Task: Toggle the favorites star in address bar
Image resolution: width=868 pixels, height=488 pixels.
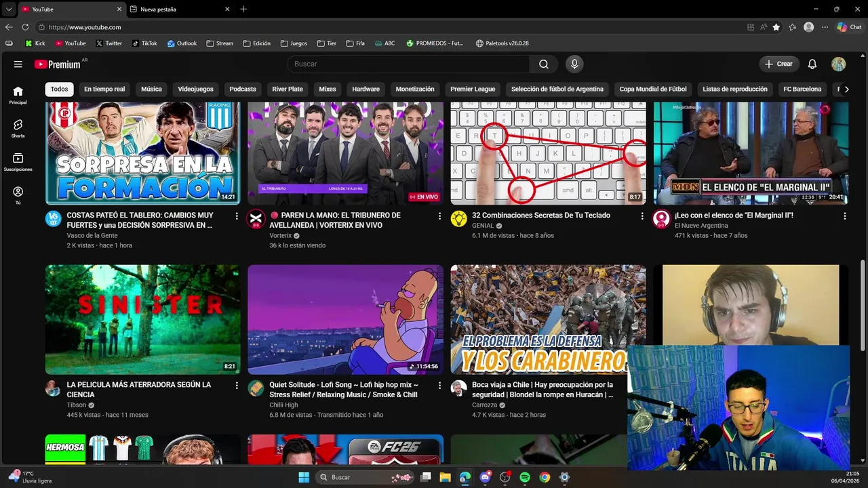Action: [776, 27]
